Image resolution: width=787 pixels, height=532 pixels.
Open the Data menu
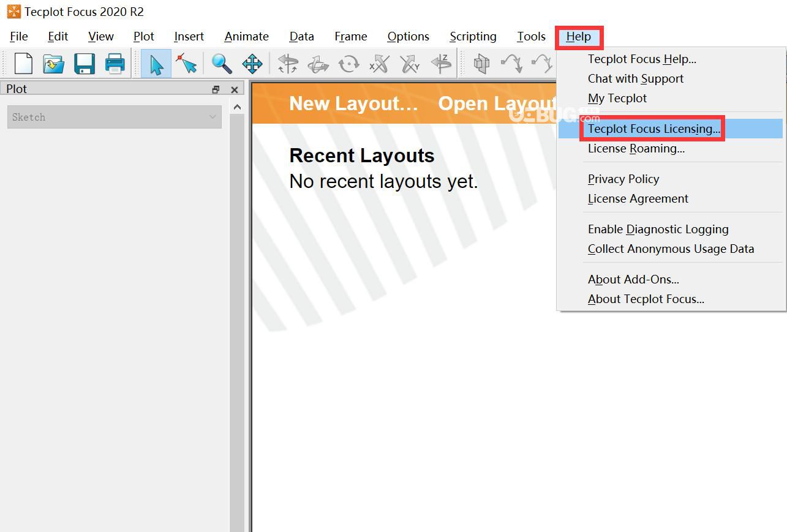(302, 37)
